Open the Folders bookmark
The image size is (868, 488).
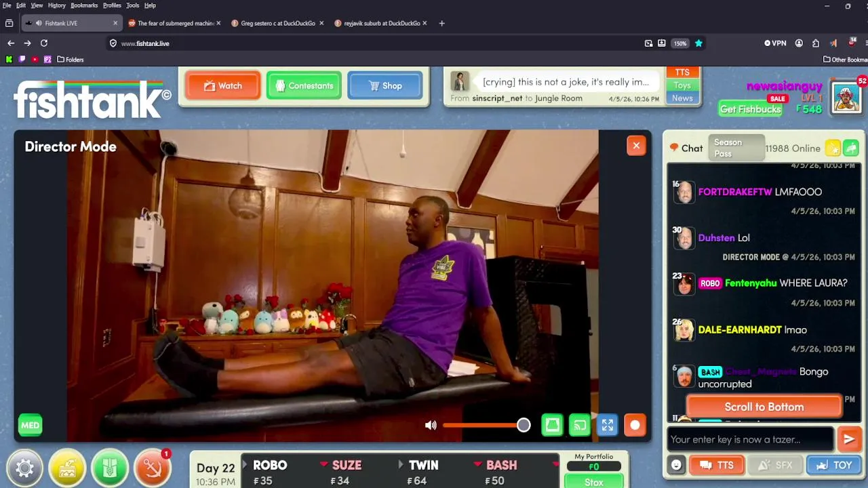coord(71,59)
